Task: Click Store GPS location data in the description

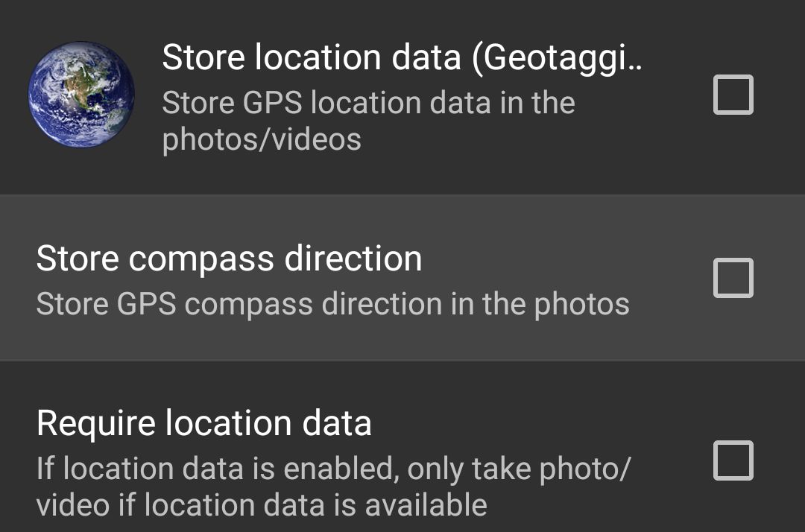Action: pyautogui.click(x=369, y=103)
